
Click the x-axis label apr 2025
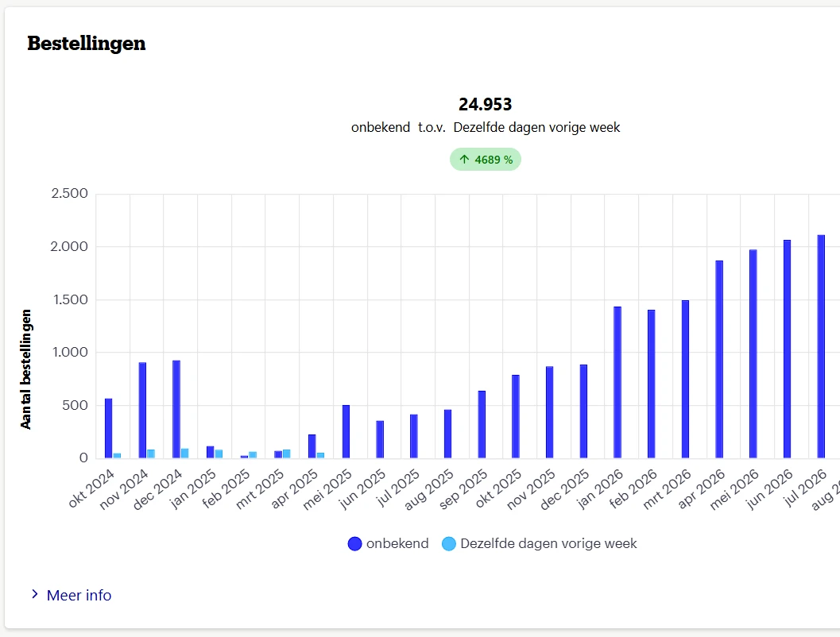coord(294,488)
